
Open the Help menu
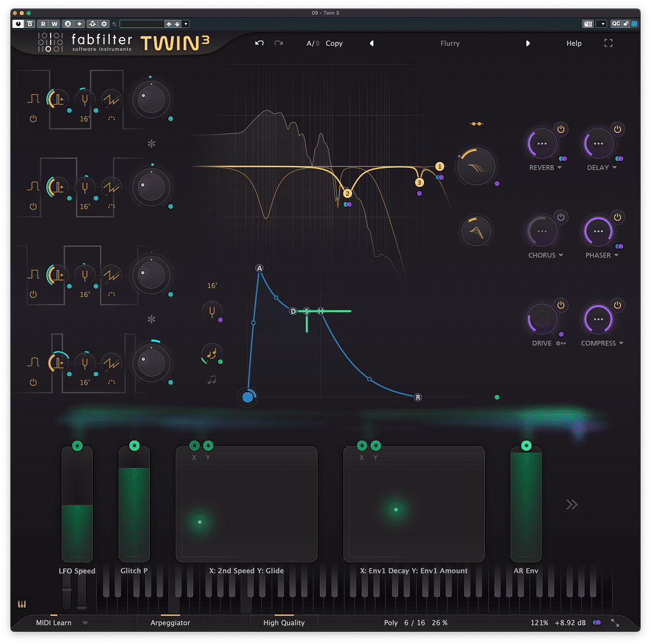point(574,43)
